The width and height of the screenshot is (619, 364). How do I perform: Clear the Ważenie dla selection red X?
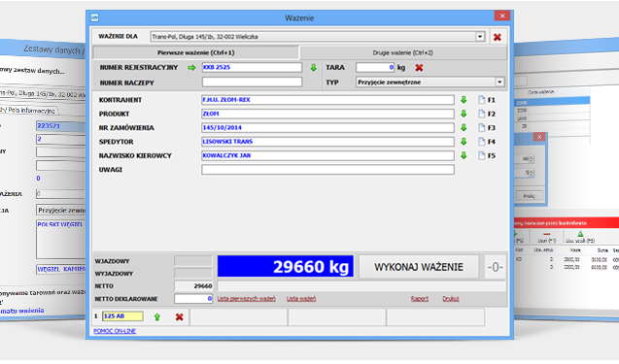(x=497, y=37)
